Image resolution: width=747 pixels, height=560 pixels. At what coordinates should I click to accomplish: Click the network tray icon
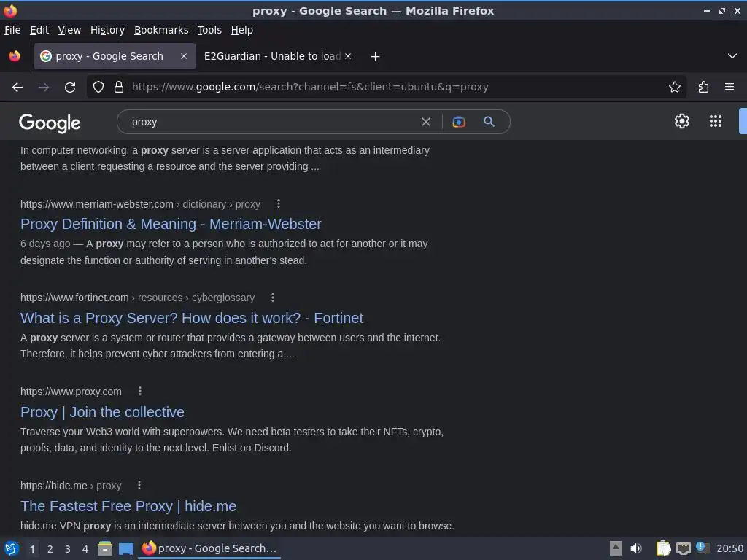point(683,548)
